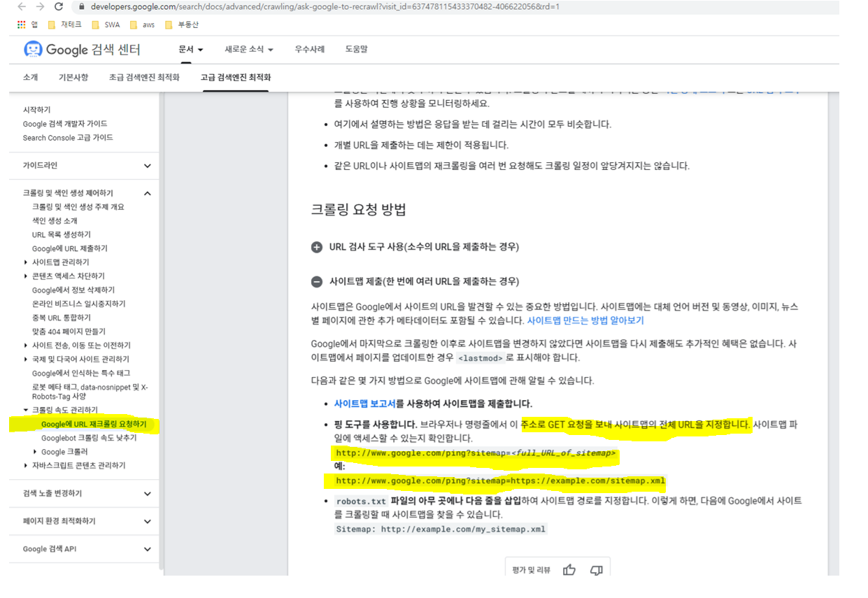Open the apps grid bookmark icon
The width and height of the screenshot is (868, 598).
(x=22, y=24)
